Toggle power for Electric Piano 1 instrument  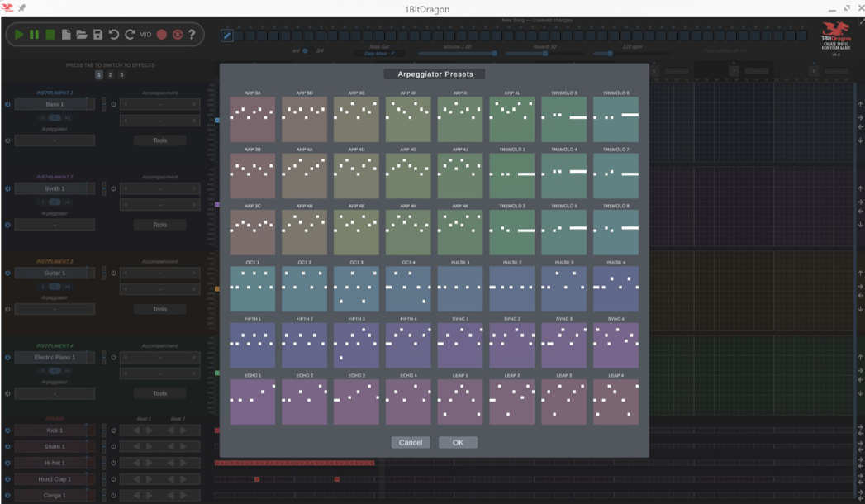7,357
